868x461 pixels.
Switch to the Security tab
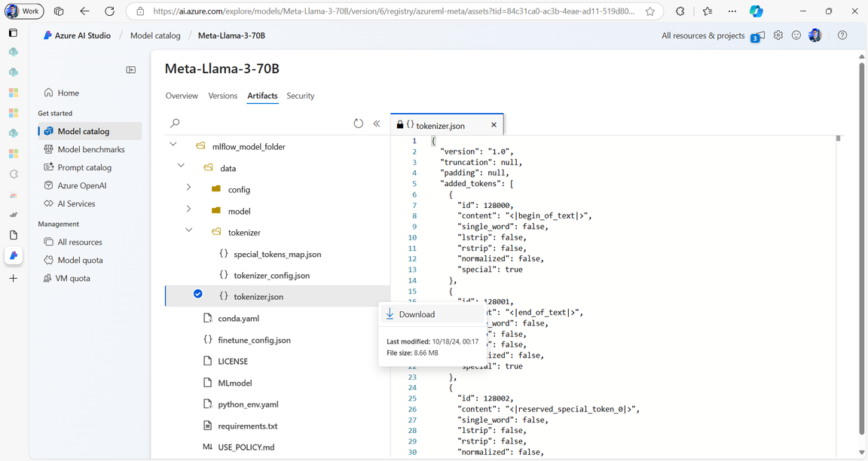[x=301, y=96]
